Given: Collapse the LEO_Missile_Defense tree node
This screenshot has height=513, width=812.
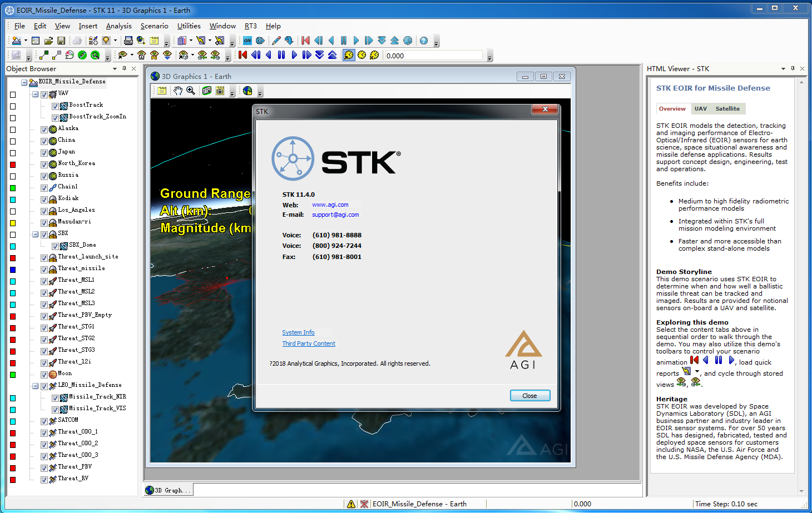Looking at the screenshot, I should [x=35, y=386].
